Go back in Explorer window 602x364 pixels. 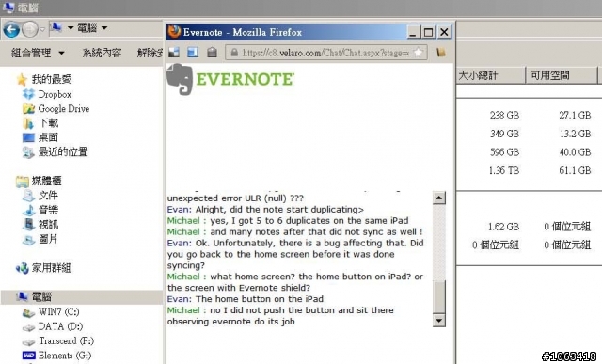[x=11, y=29]
